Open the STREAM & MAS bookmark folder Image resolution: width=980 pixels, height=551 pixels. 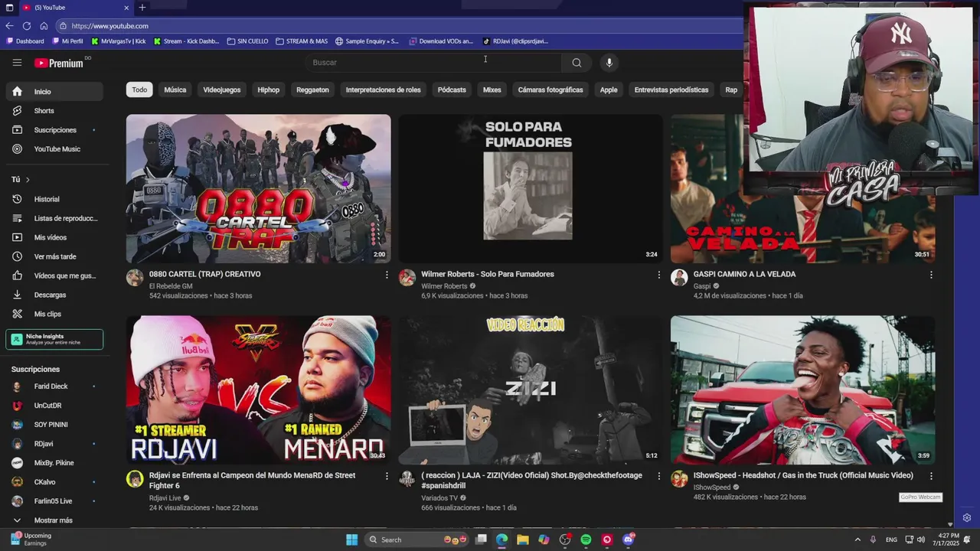[302, 41]
